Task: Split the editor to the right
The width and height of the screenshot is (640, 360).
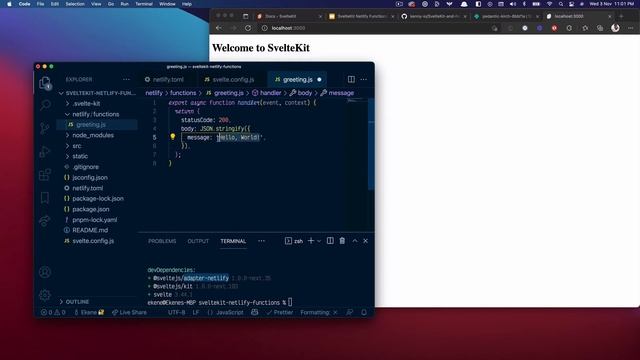Action: pyautogui.click(x=351, y=79)
